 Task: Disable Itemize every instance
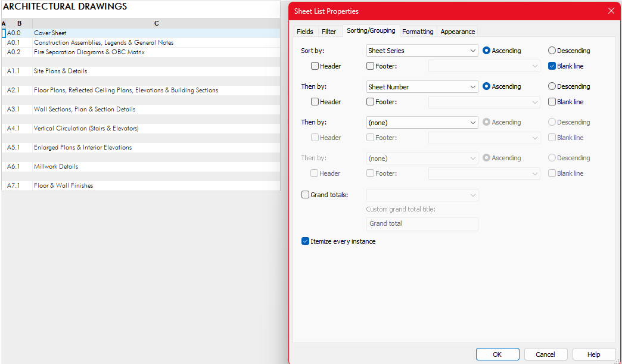click(x=305, y=241)
